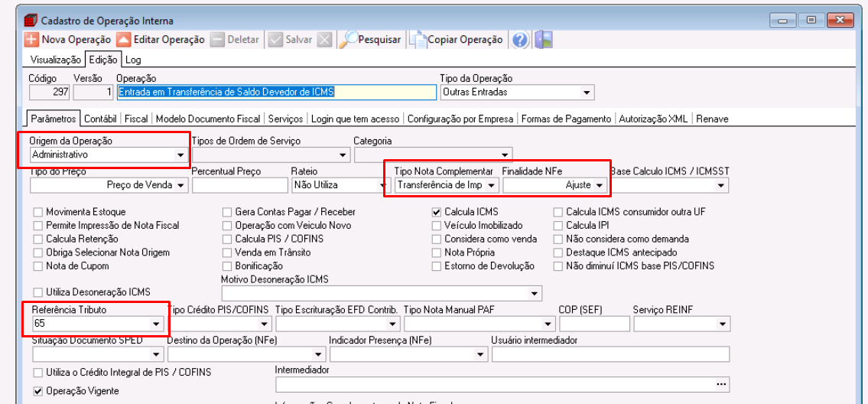Check Utiliza o Crédito Integral de PIS / COFINS

pyautogui.click(x=38, y=372)
